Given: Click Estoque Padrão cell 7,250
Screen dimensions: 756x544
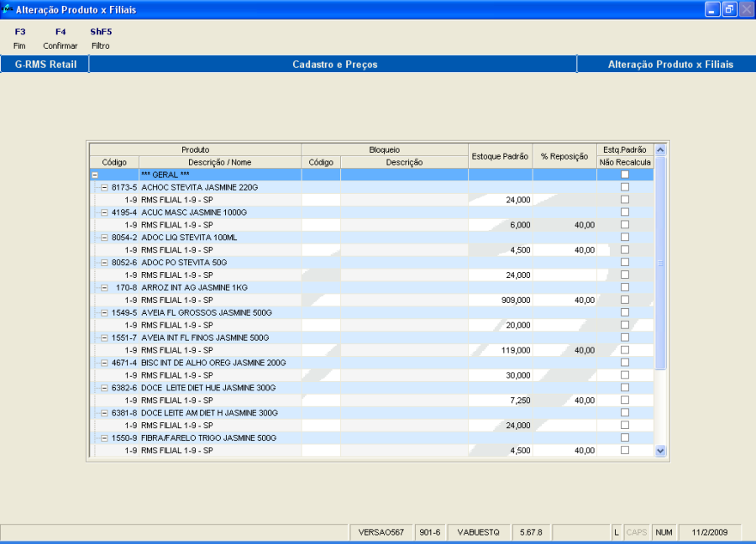Looking at the screenshot, I should tap(500, 400).
